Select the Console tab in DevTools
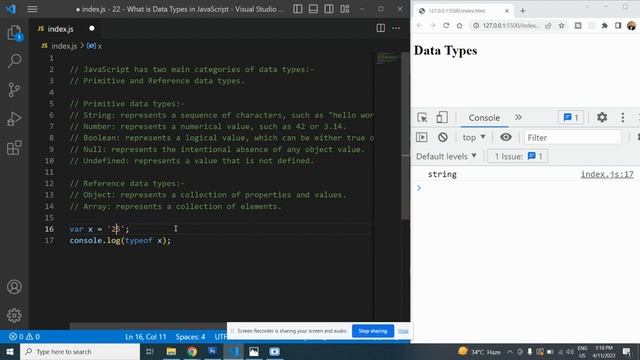The height and width of the screenshot is (360, 640). click(484, 118)
